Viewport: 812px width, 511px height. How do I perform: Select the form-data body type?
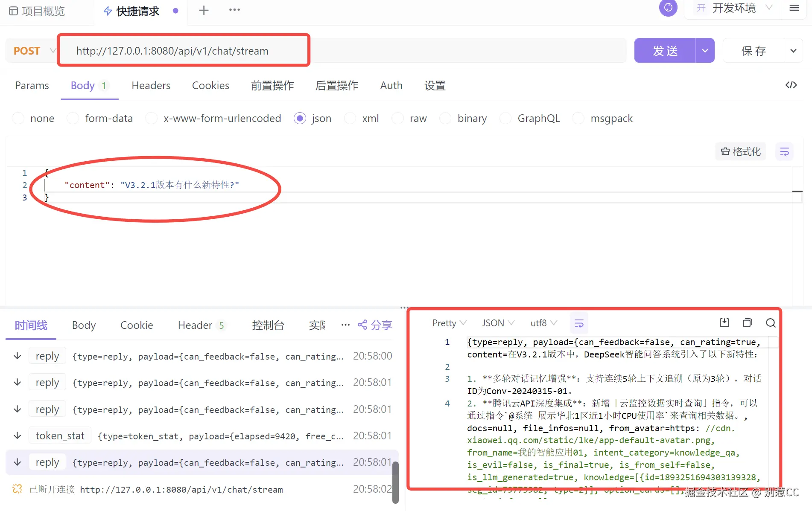tap(73, 118)
